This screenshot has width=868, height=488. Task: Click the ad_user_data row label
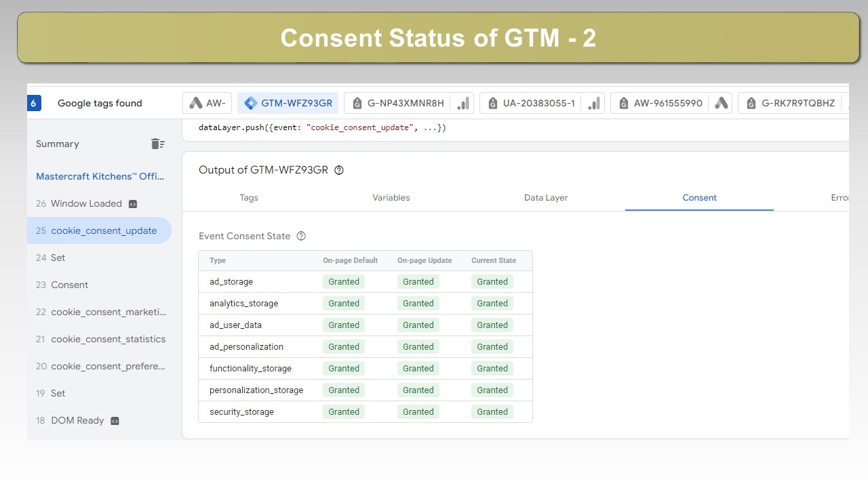(235, 325)
